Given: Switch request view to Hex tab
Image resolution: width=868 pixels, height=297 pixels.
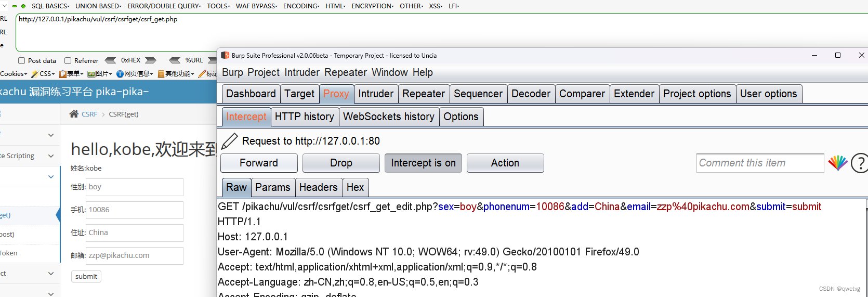Looking at the screenshot, I should click(356, 187).
